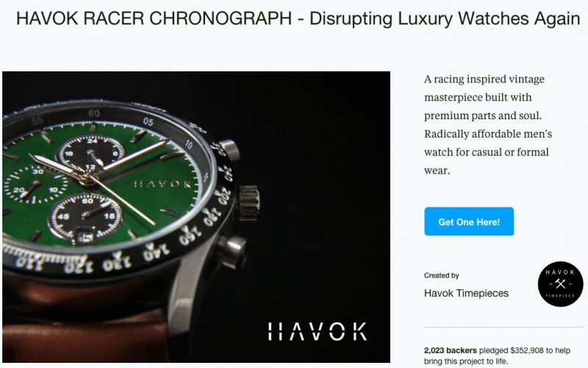
Task: Click the "Created by" label
Action: point(442,275)
